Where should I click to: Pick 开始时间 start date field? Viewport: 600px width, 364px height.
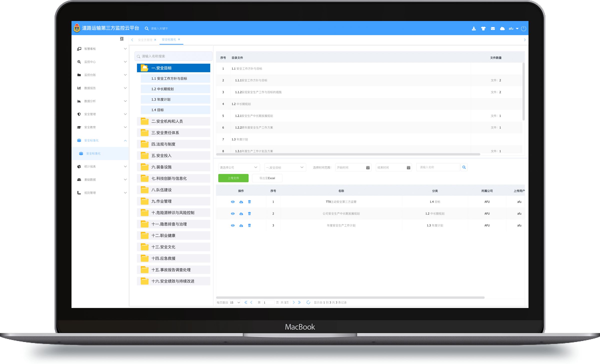point(353,167)
